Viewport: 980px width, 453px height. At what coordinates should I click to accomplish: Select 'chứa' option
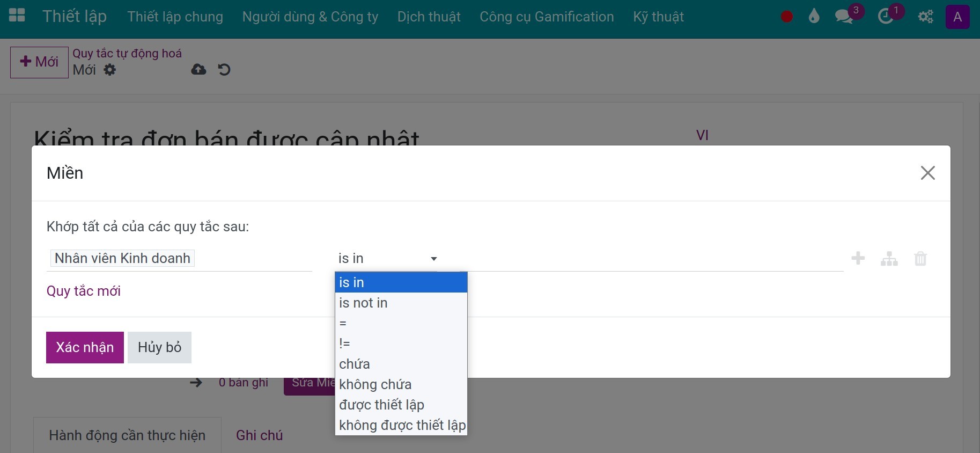401,364
